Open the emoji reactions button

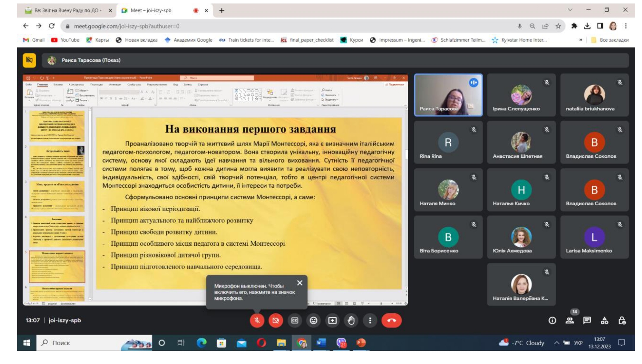[x=313, y=320]
